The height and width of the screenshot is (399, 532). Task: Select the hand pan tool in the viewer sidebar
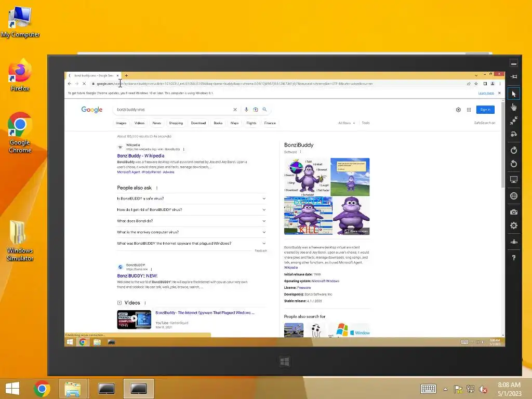pos(514,107)
